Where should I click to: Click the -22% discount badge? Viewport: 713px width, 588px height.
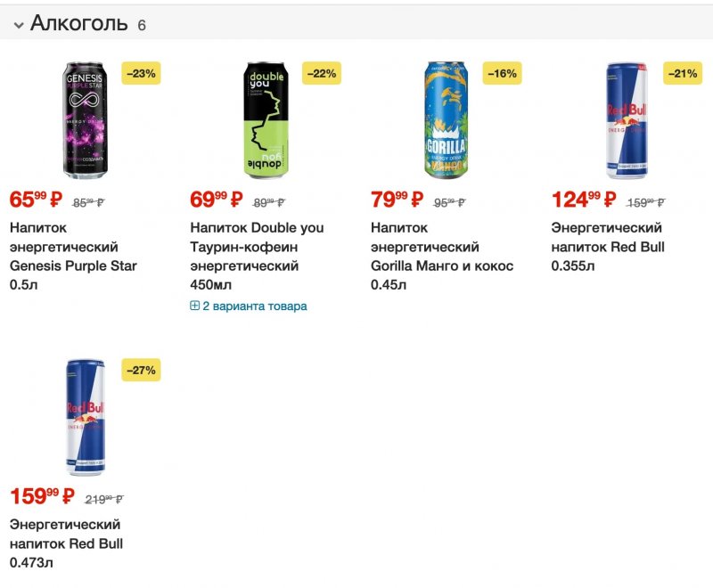pyautogui.click(x=322, y=73)
